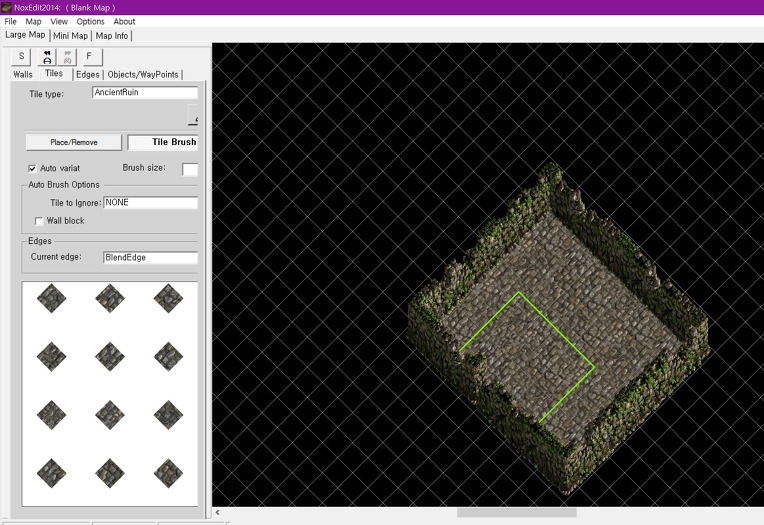Enable the Wall block checkbox
Viewport: 764px width, 525px height.
[x=39, y=221]
